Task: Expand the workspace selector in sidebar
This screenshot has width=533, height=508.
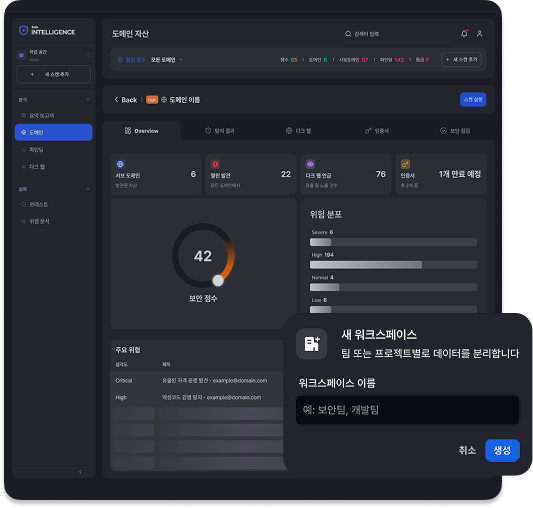Action: [x=54, y=55]
